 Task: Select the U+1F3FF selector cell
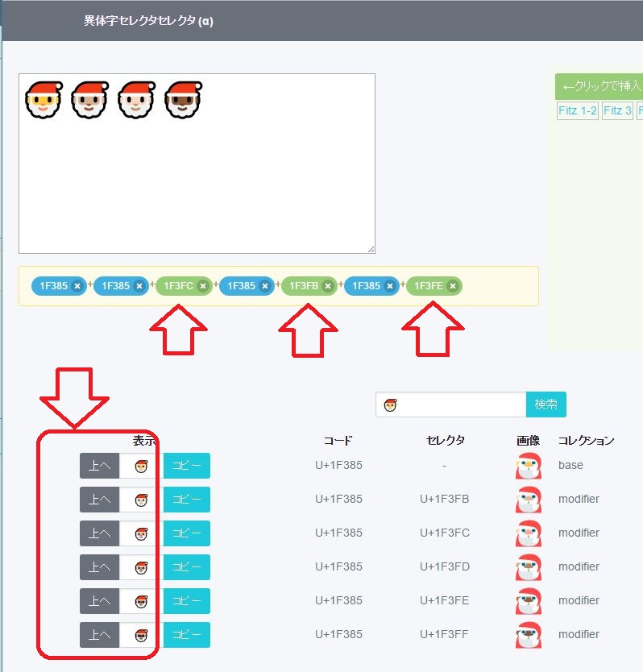(x=444, y=635)
